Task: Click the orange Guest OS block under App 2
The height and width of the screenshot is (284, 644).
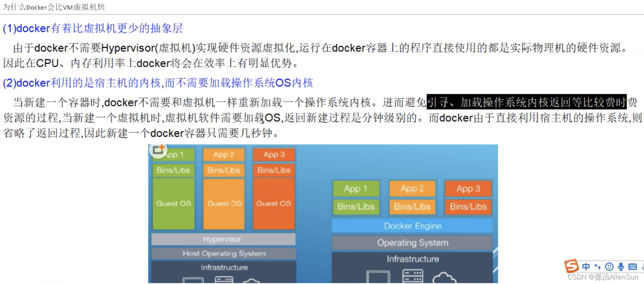Action: click(224, 203)
